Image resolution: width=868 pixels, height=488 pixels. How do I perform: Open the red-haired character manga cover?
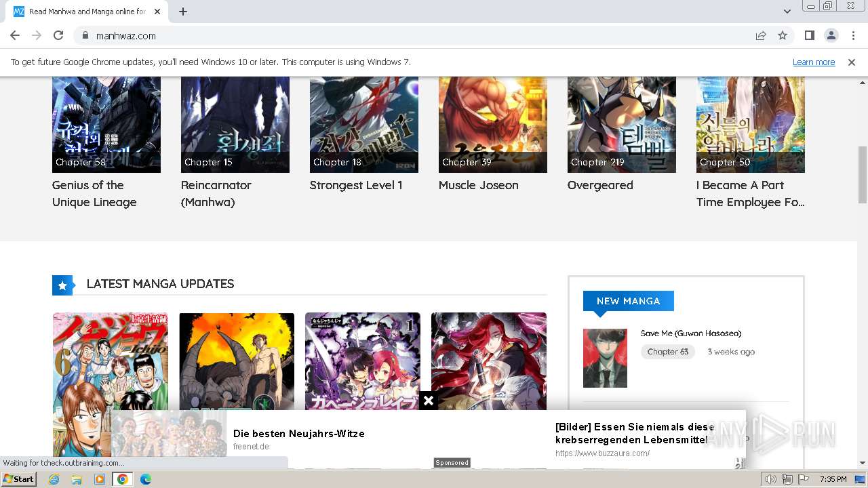489,361
